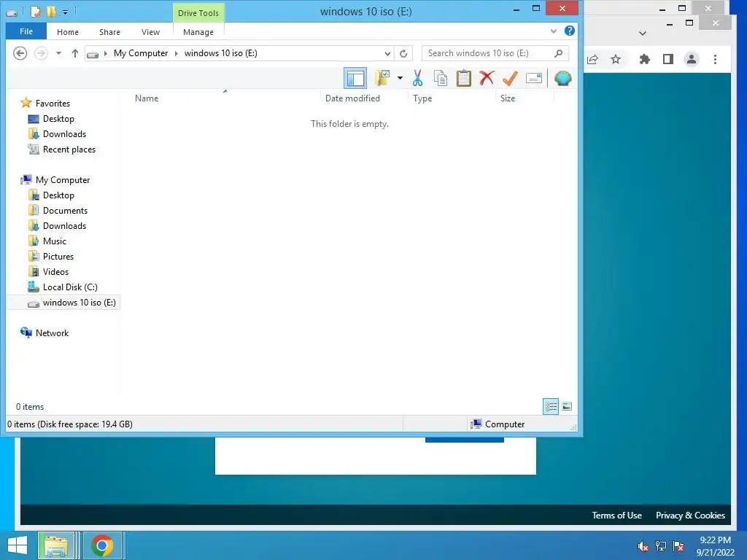This screenshot has height=560, width=747.
Task: Open Desktop under My Computer
Action: (58, 195)
